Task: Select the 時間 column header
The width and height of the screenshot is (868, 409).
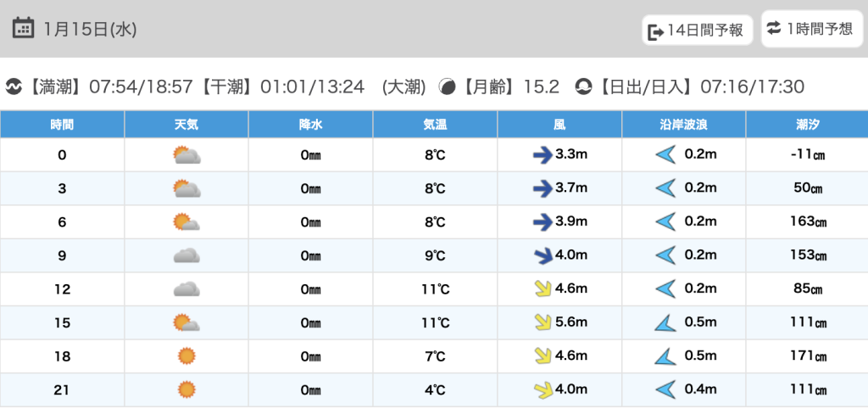Action: 62,125
